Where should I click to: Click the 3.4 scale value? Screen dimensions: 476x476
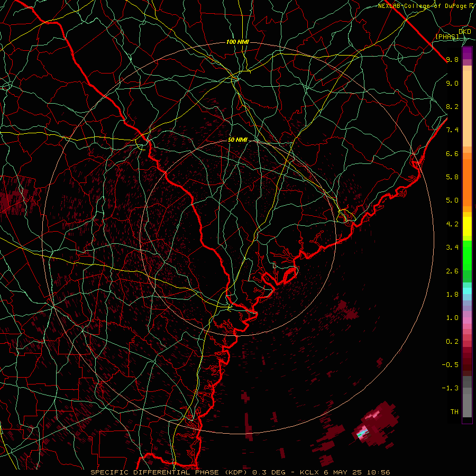click(x=452, y=248)
